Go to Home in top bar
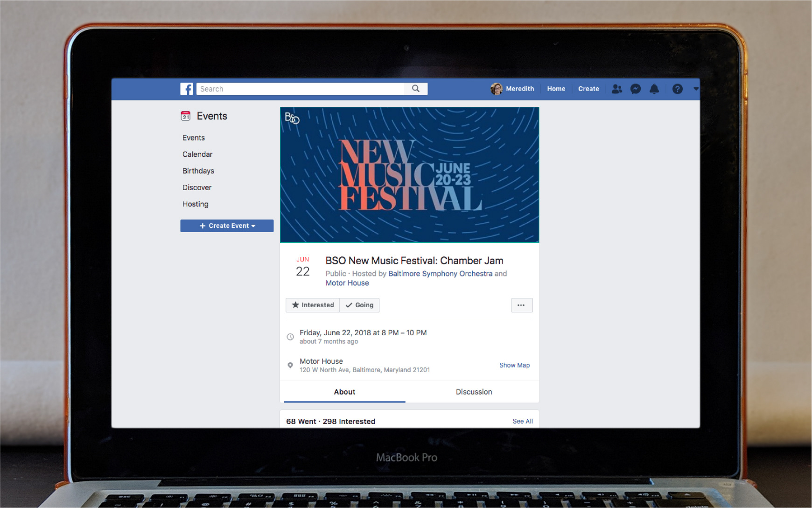 coord(556,89)
